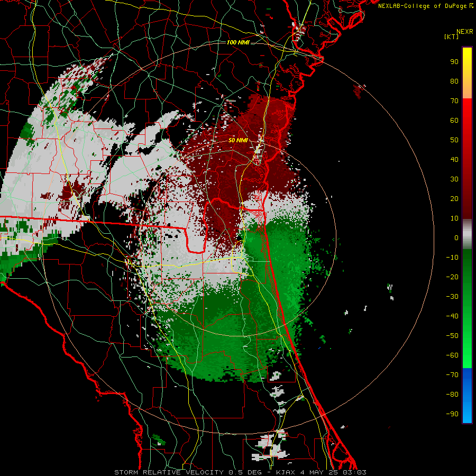Click the gray zero-velocity band of the color bar
Viewport: 476px width, 476px height.
click(x=467, y=234)
